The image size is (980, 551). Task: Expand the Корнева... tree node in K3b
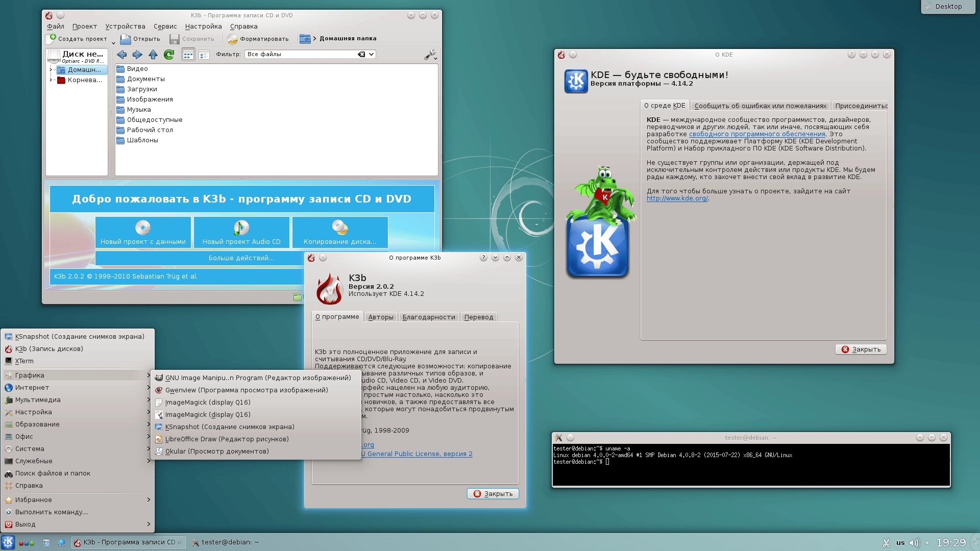click(x=51, y=80)
